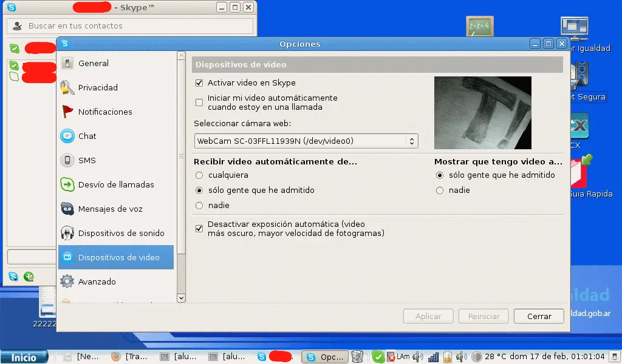Click the Chat speech bubble icon
Screen dimensions: 622x364
(x=67, y=136)
